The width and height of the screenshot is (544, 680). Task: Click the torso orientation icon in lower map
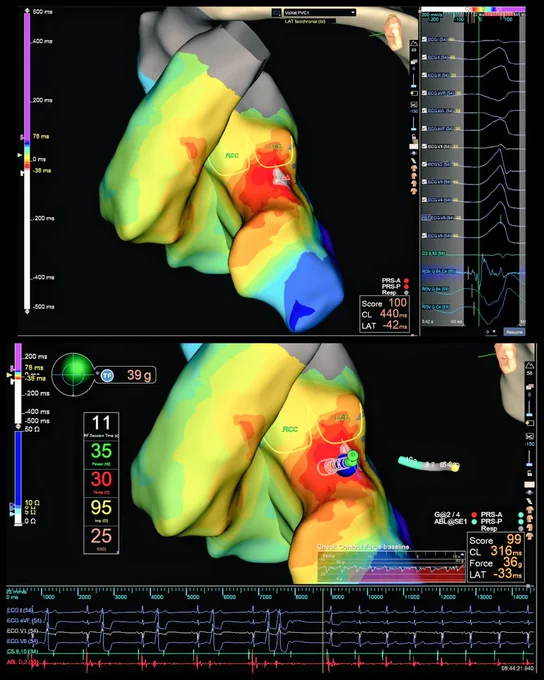508,359
